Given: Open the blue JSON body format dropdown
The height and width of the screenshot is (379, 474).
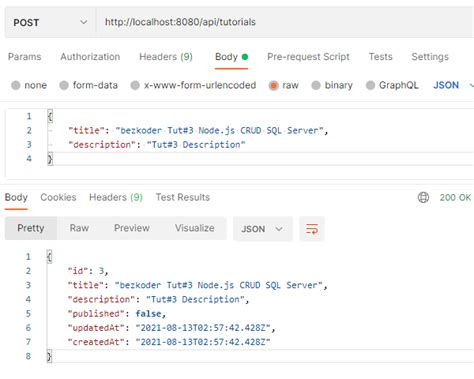Looking at the screenshot, I should click(452, 85).
